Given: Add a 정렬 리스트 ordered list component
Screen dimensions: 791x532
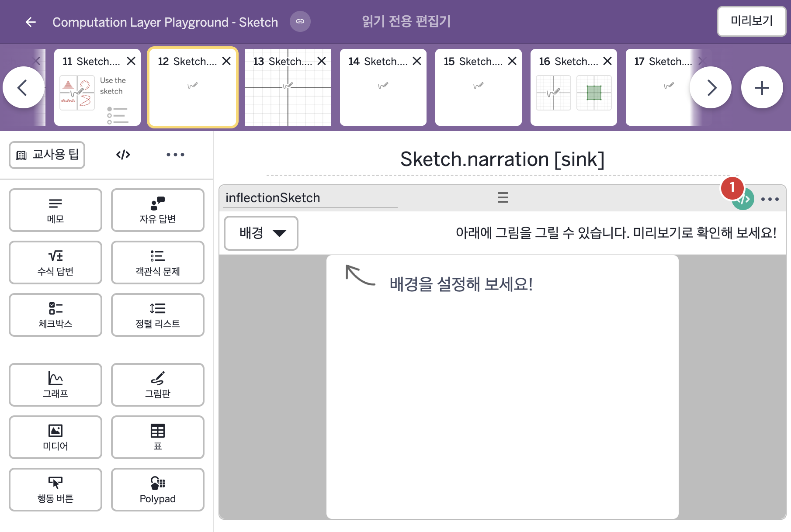Looking at the screenshot, I should [x=158, y=315].
